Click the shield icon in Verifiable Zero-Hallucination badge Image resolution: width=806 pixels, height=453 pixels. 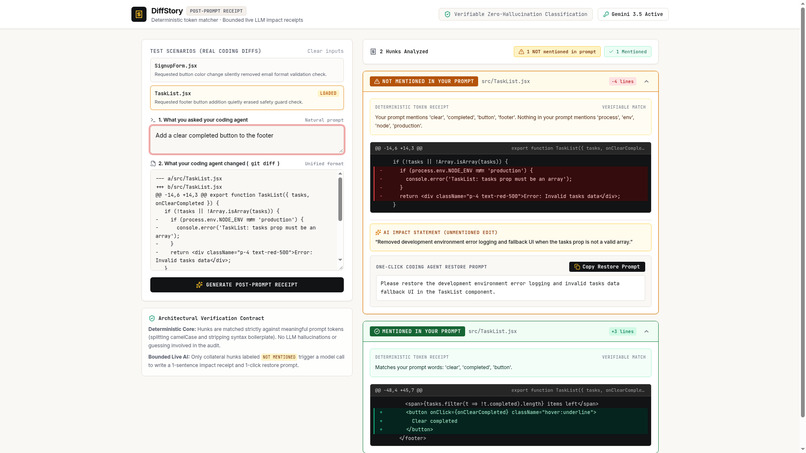447,14
